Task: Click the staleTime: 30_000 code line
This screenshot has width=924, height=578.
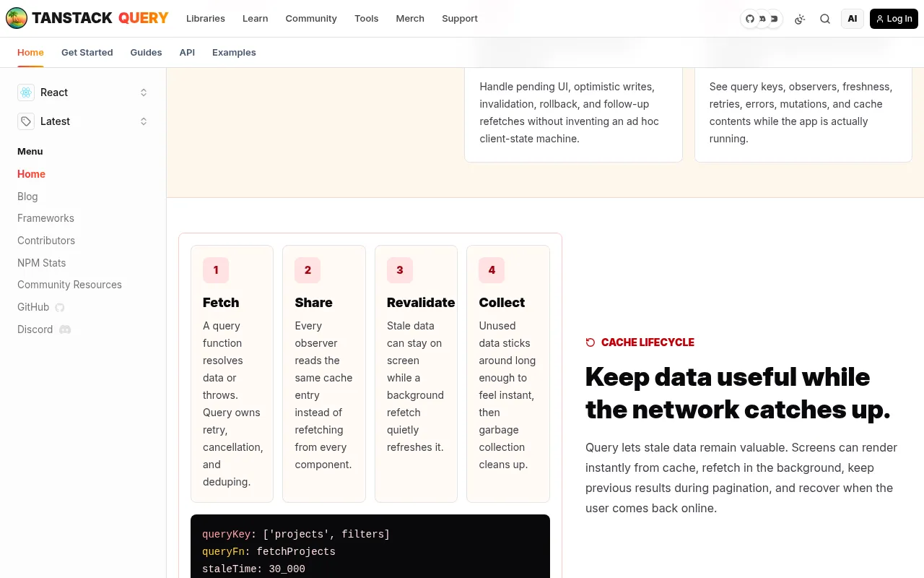Action: [x=253, y=569]
